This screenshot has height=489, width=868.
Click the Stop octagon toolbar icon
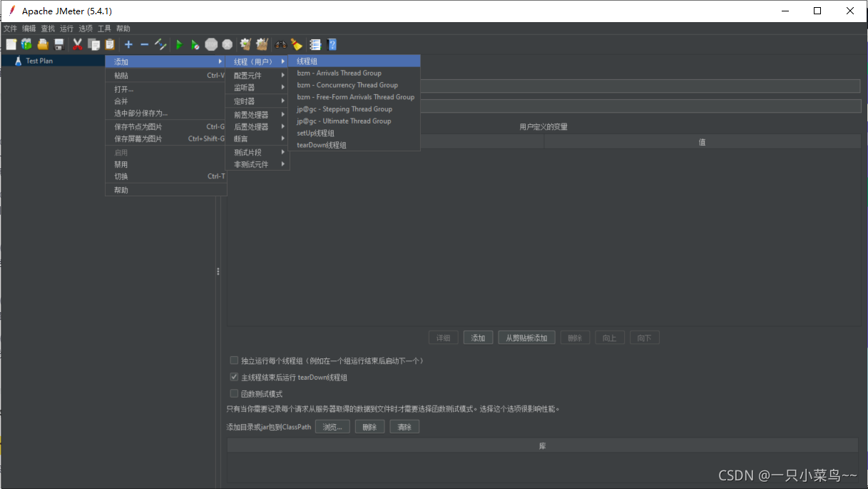211,44
